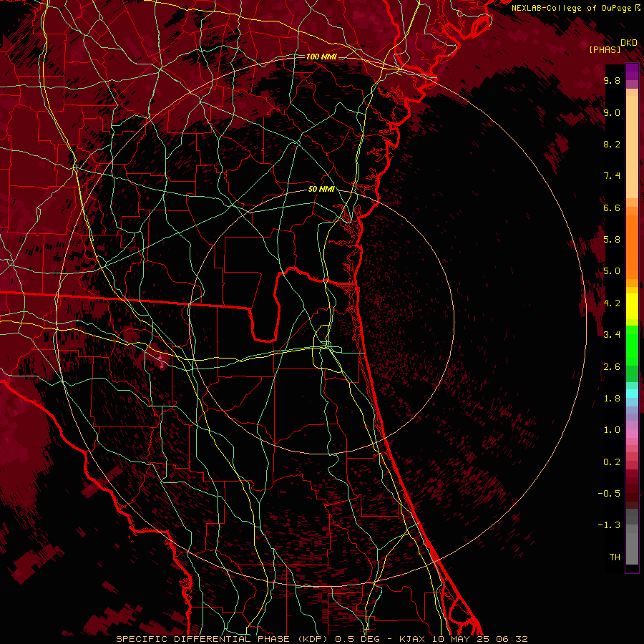The width and height of the screenshot is (644, 644).
Task: Pick the cyan segment of the color bar
Action: click(632, 394)
